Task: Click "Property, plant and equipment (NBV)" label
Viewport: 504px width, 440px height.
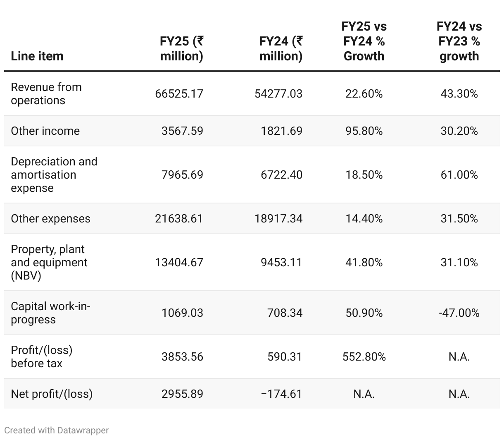Action: pos(49,263)
